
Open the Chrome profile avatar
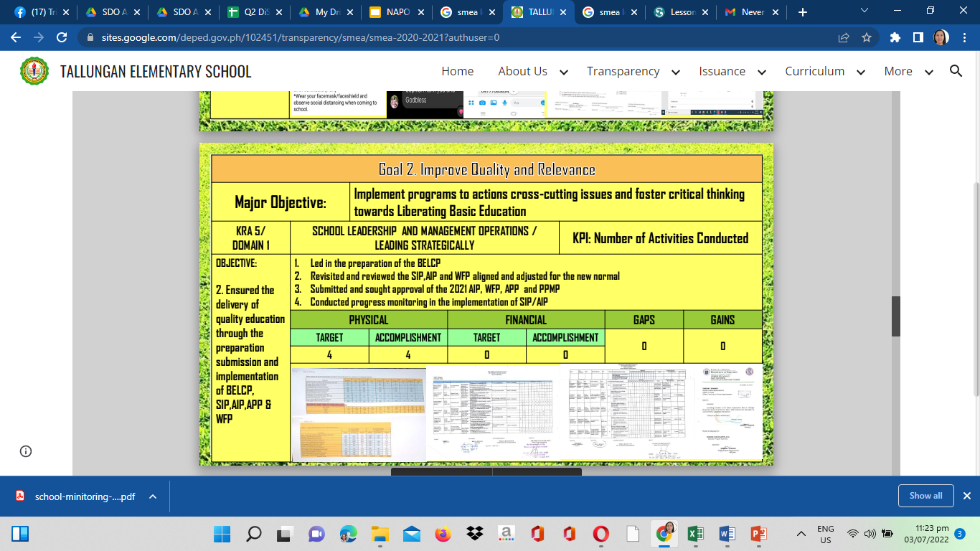pyautogui.click(x=941, y=37)
